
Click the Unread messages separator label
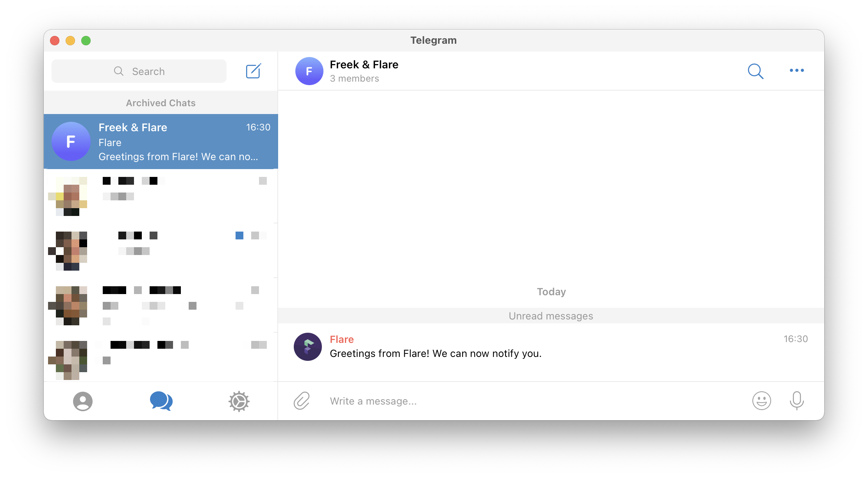coord(551,316)
